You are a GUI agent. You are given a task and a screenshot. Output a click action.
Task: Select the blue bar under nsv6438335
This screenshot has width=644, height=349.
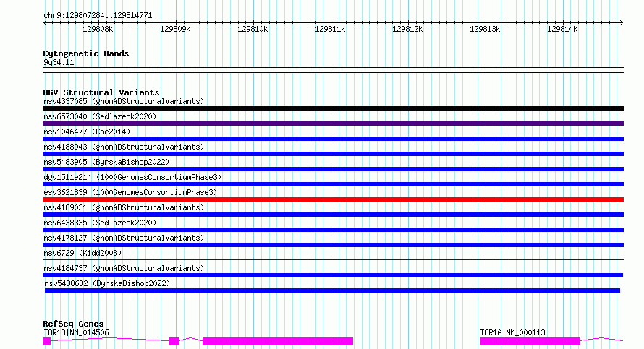[x=333, y=230]
